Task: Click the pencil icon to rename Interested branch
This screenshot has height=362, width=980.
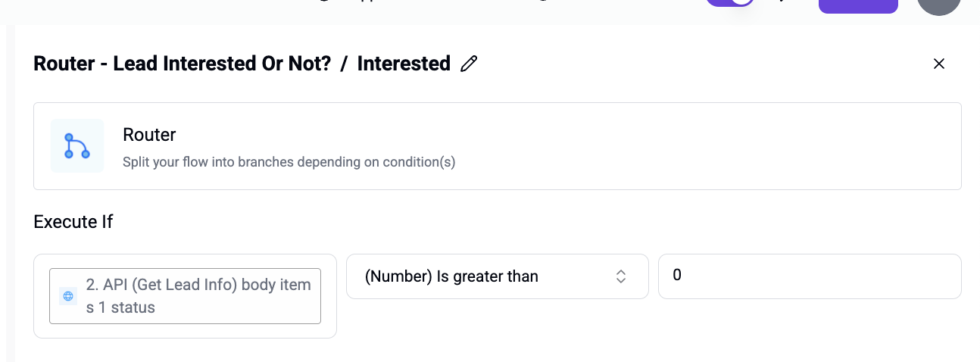Action: 469,64
